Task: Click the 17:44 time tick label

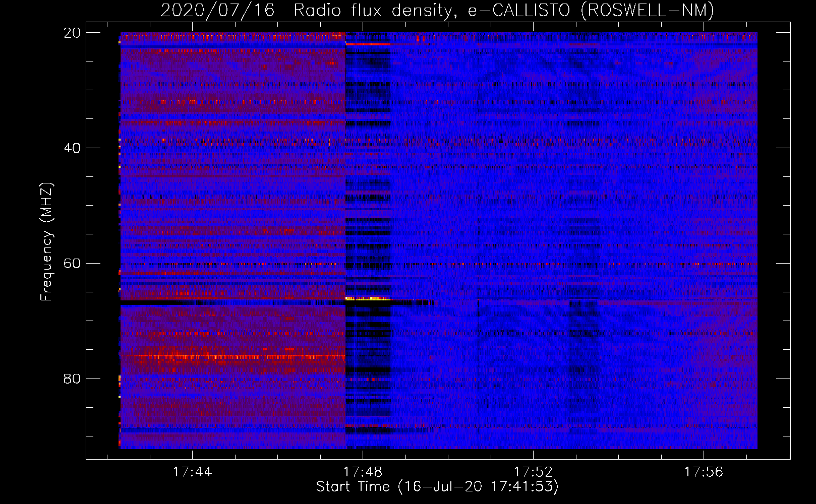Action: click(x=192, y=472)
